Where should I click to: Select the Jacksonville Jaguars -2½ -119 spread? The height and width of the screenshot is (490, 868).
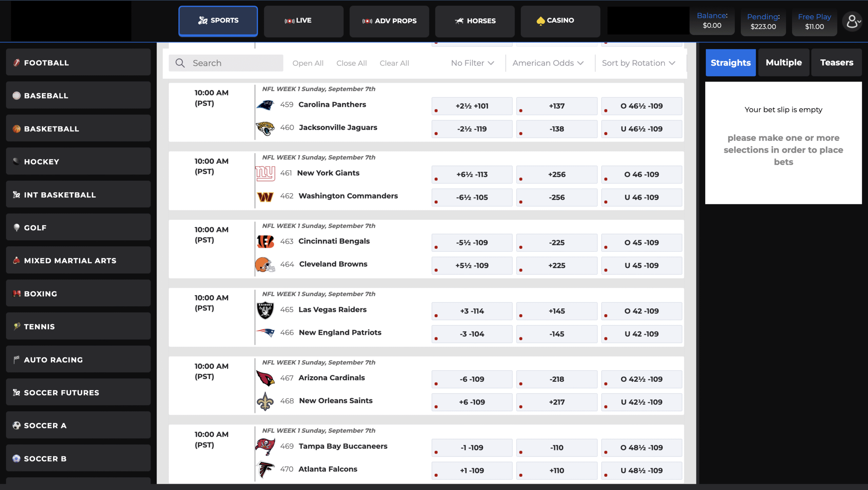tap(472, 129)
